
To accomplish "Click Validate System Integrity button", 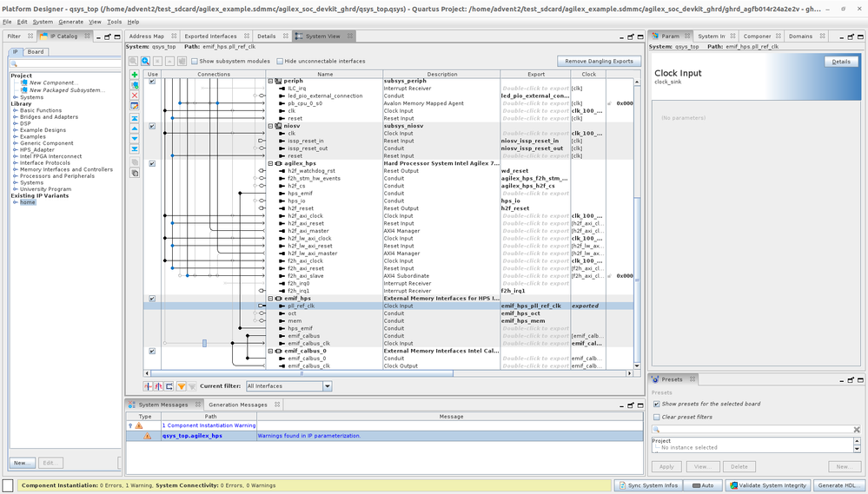I will tap(766, 485).
